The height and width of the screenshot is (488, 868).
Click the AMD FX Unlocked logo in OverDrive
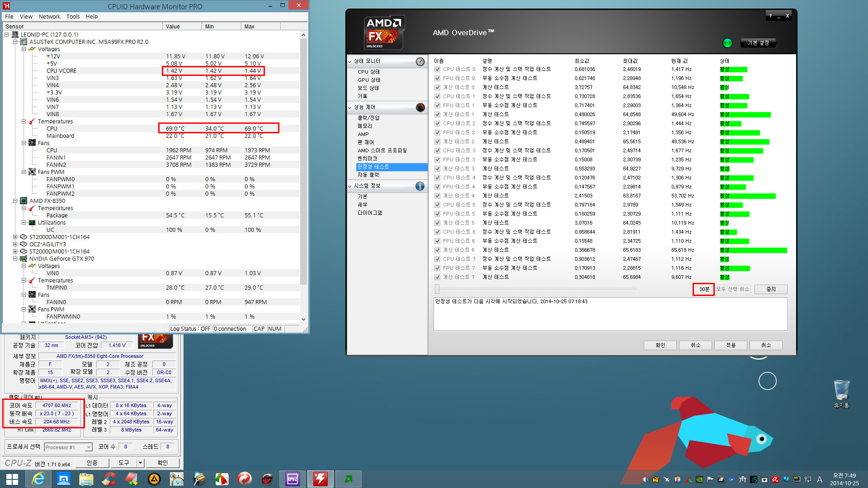coord(384,33)
